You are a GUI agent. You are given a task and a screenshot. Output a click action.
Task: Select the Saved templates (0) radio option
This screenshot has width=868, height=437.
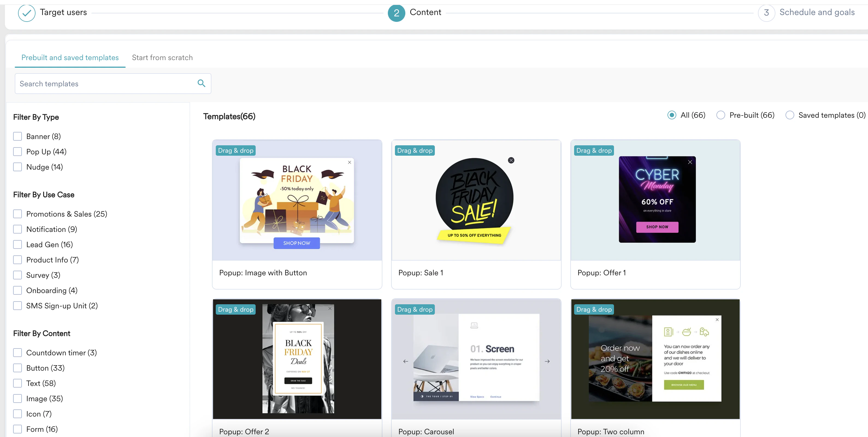790,115
